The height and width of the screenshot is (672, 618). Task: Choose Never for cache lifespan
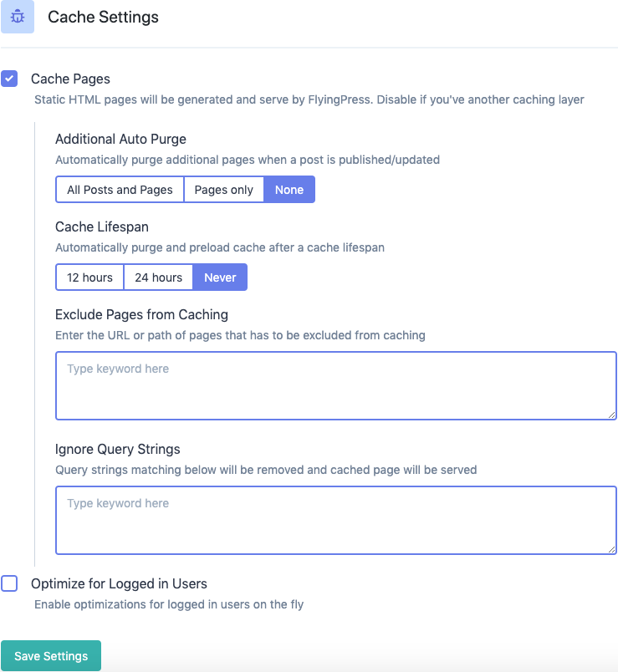pos(220,277)
